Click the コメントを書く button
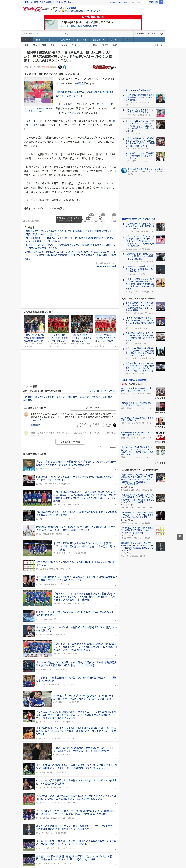 pyautogui.click(x=93, y=408)
